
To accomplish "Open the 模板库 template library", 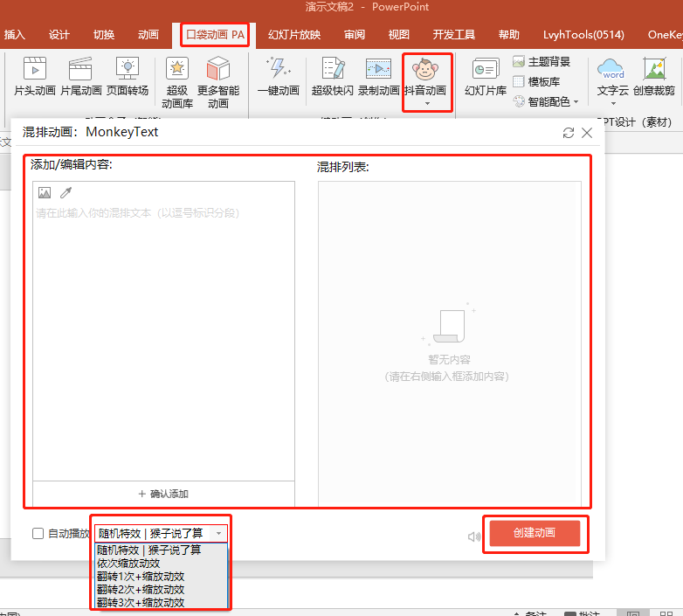I will (x=536, y=81).
